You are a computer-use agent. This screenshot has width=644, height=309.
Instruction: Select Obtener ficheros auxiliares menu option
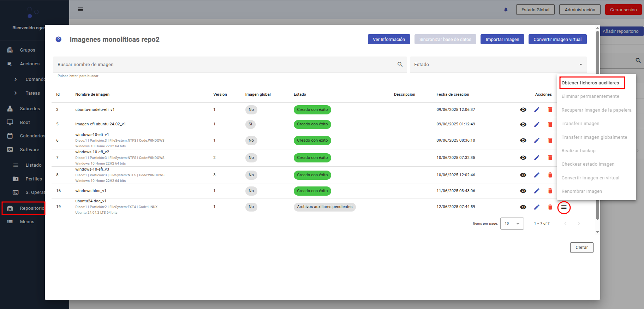click(x=590, y=83)
